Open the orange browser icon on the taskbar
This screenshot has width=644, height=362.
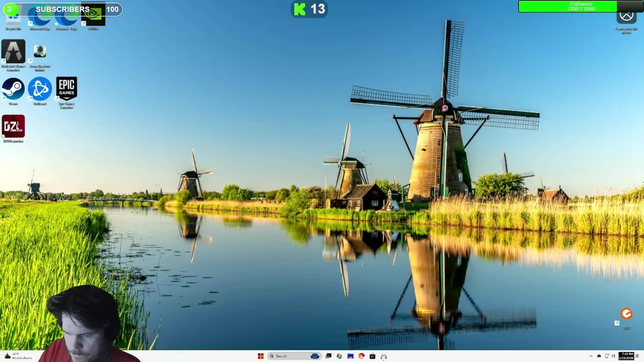click(361, 356)
